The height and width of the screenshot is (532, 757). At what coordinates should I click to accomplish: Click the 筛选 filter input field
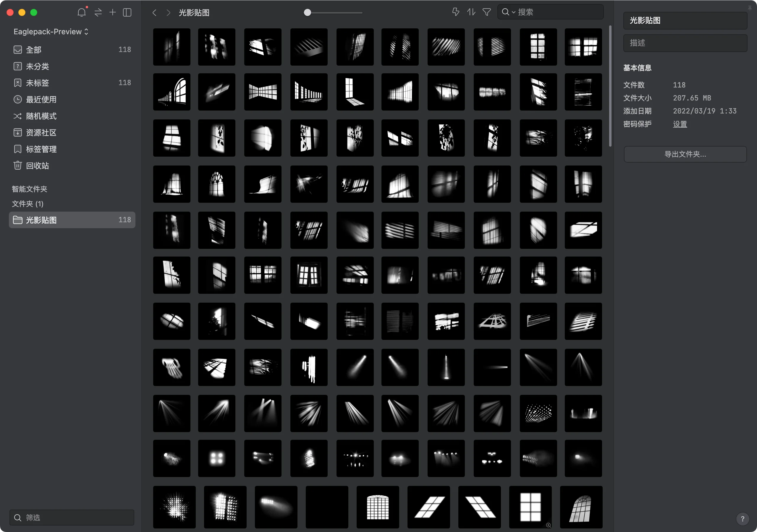(72, 518)
